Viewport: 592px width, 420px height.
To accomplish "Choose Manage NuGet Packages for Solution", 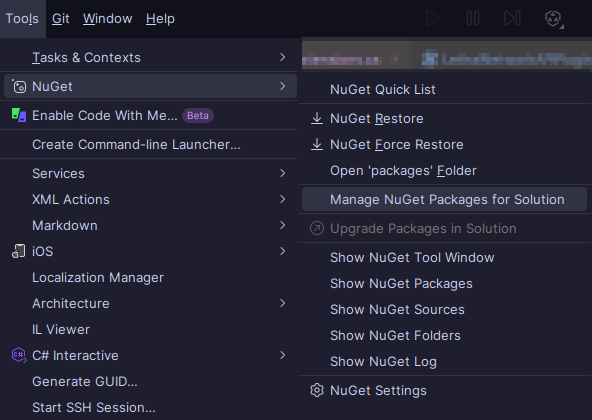I will point(444,199).
